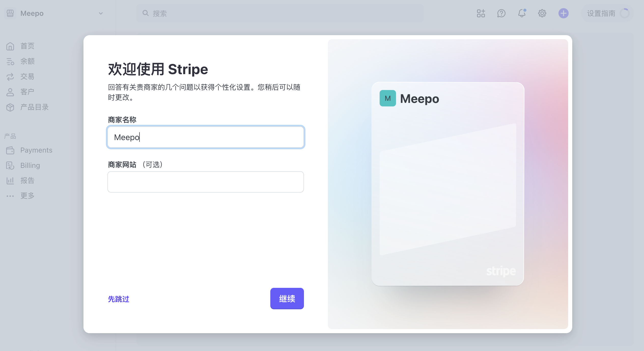Click the 商家名称 label
The width and height of the screenshot is (644, 351).
[x=122, y=120]
